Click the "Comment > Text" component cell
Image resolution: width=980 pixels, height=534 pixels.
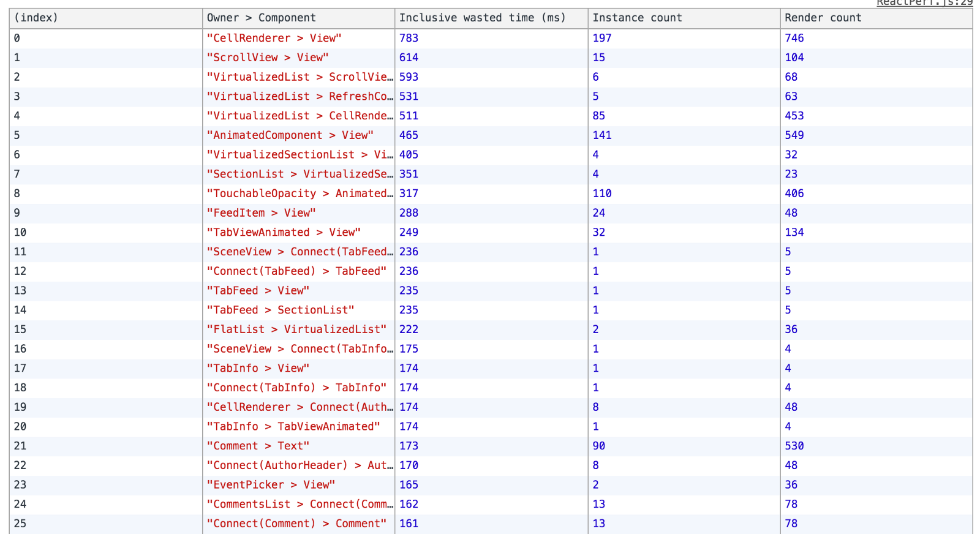[258, 446]
